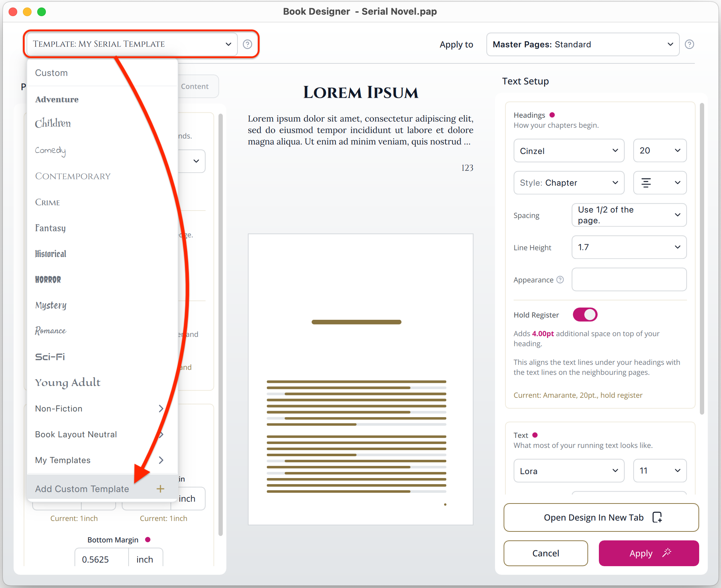
Task: Click the help icon next to Master Pages
Action: (689, 44)
